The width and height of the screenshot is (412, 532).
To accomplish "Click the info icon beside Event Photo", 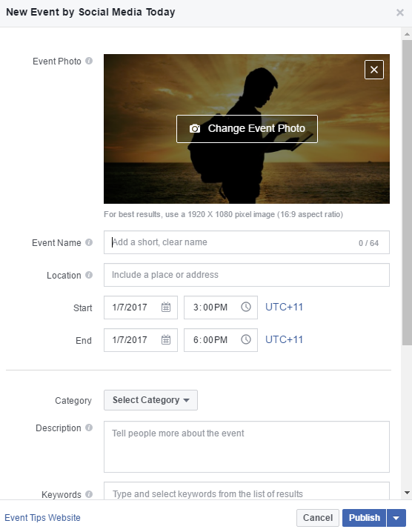I will (89, 61).
